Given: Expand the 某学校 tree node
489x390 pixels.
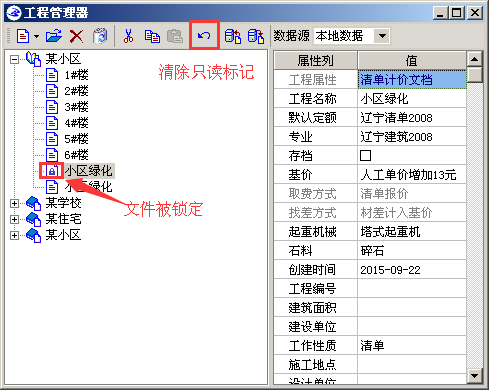Looking at the screenshot, I should tap(14, 203).
